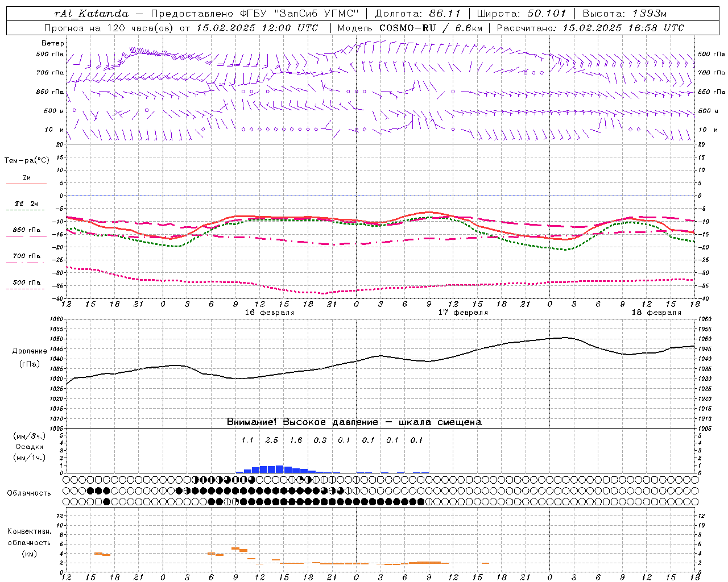Select the date label 17 февраля

463,313
